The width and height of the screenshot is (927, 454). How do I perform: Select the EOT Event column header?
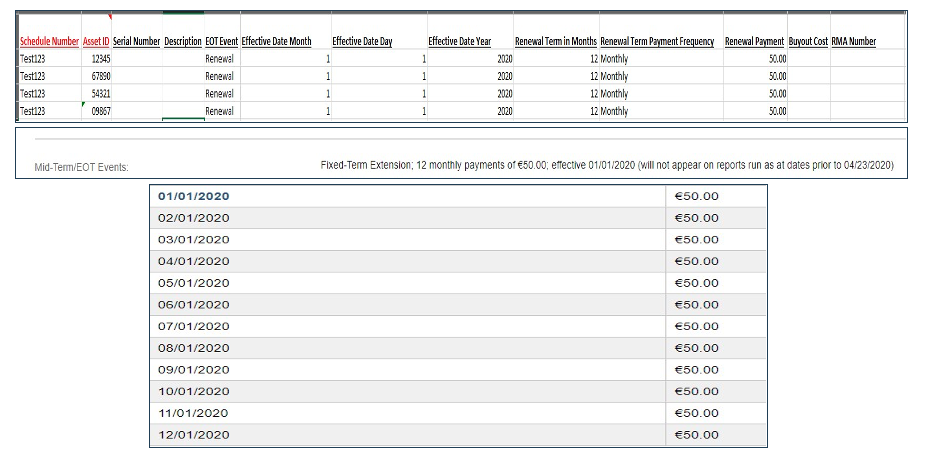click(222, 42)
